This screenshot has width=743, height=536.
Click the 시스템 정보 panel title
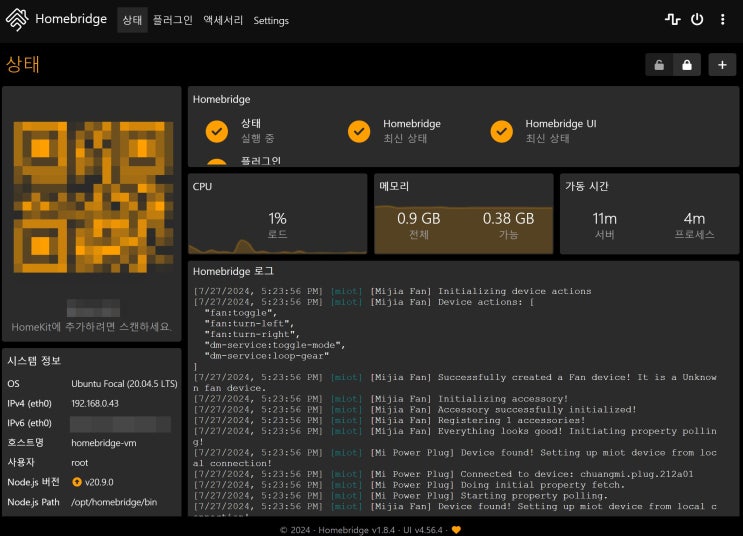point(34,361)
